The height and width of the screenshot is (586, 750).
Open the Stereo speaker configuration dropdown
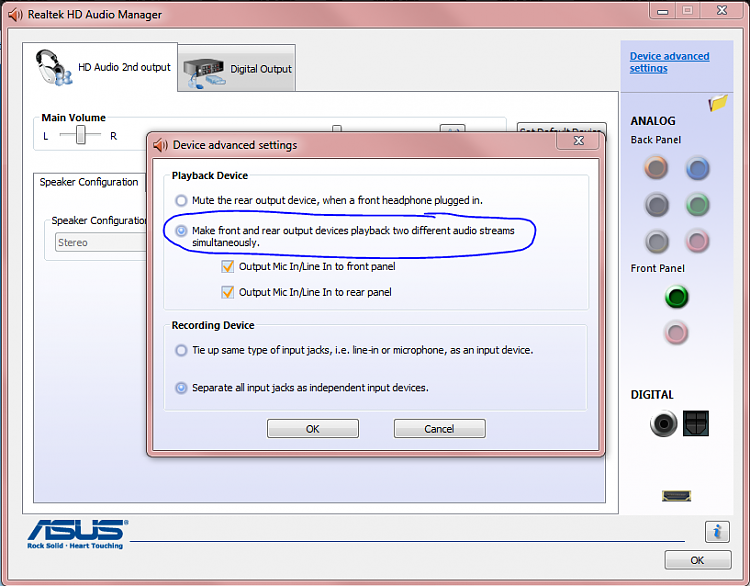pos(101,242)
